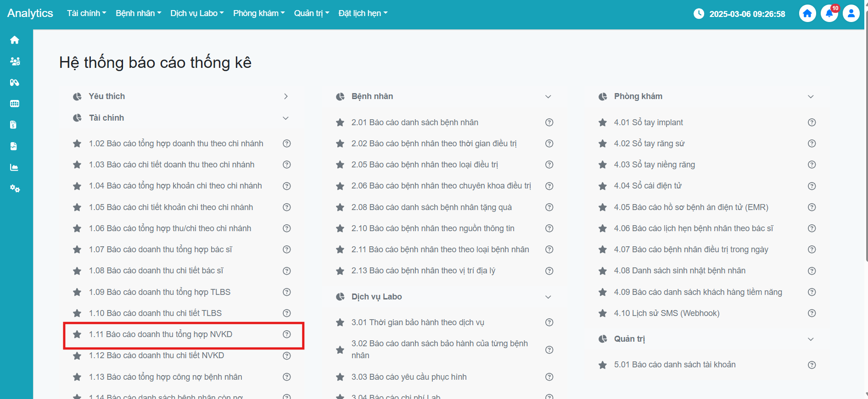Star the 4.01 Sổ tay implant report

pos(603,122)
